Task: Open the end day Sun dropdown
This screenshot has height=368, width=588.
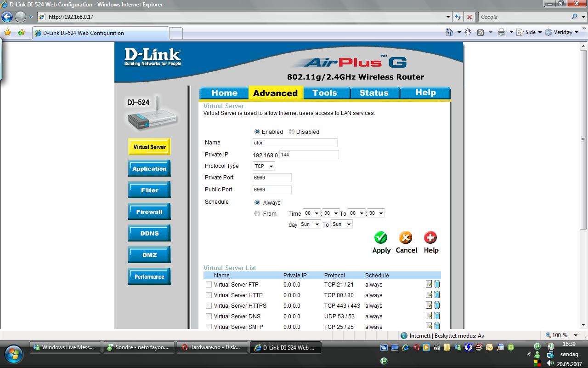Action: [341, 224]
